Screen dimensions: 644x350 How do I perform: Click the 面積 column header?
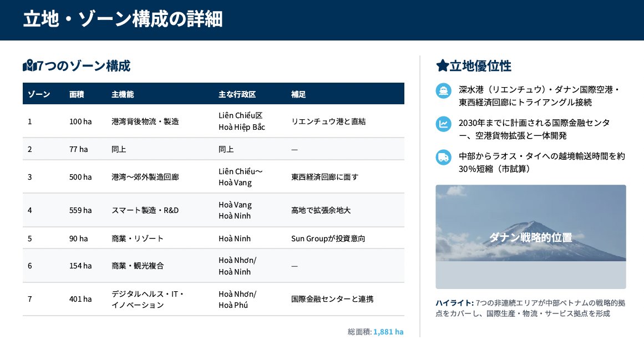point(77,94)
